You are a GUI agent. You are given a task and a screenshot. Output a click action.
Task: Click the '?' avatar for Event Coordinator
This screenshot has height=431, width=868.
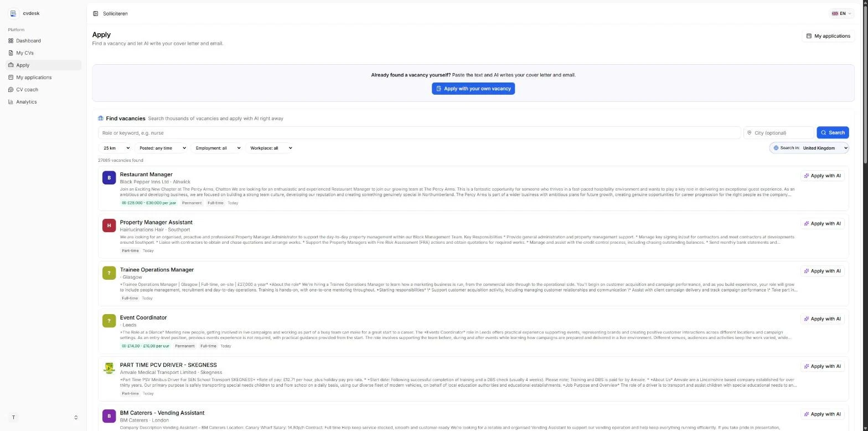click(x=109, y=321)
